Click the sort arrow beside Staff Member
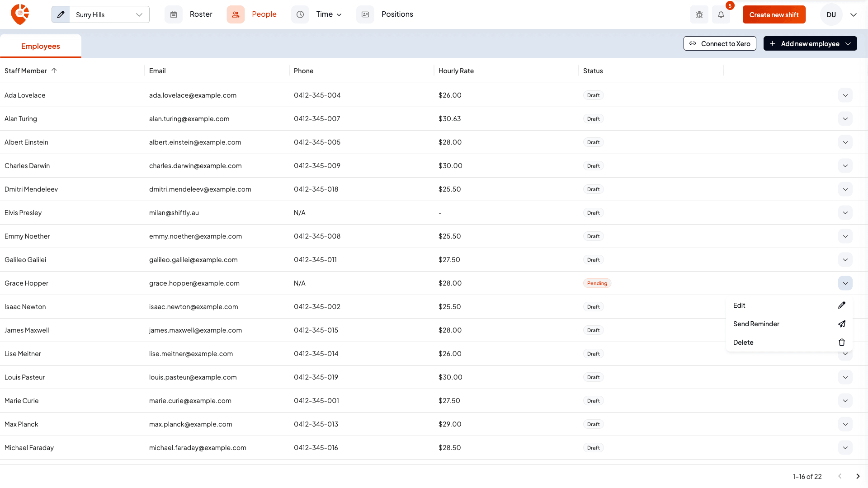This screenshot has width=868, height=488. click(x=54, y=70)
